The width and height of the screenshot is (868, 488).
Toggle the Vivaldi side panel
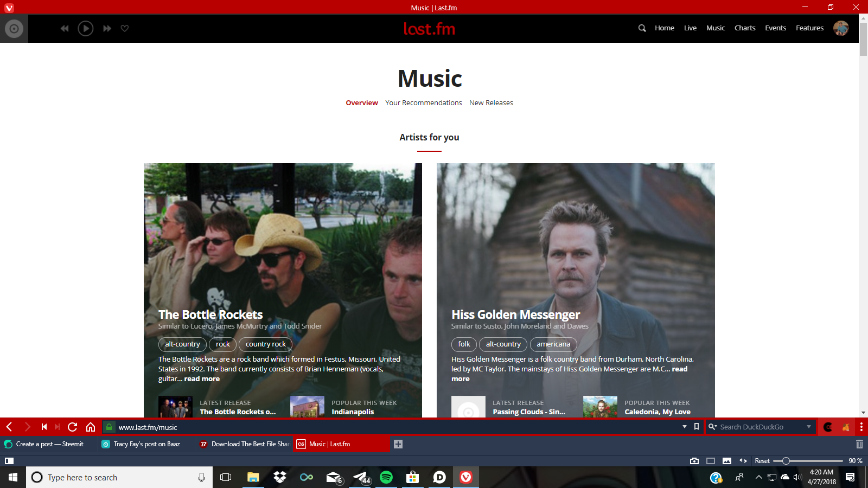[x=9, y=461]
